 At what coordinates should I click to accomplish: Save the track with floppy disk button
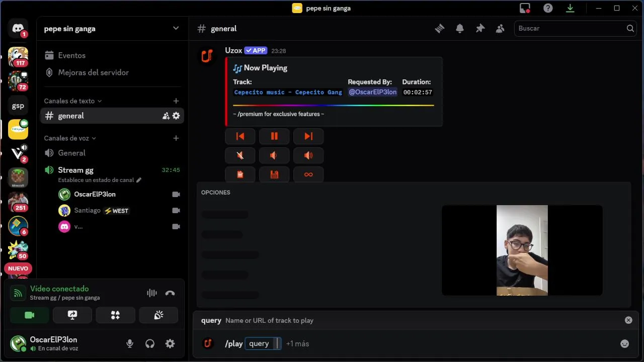click(x=274, y=174)
